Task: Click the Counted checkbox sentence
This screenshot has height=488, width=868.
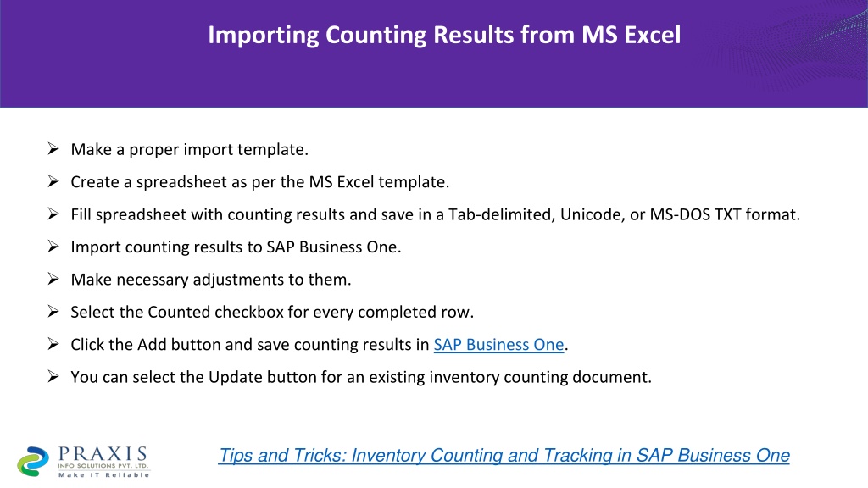Action: tap(272, 313)
